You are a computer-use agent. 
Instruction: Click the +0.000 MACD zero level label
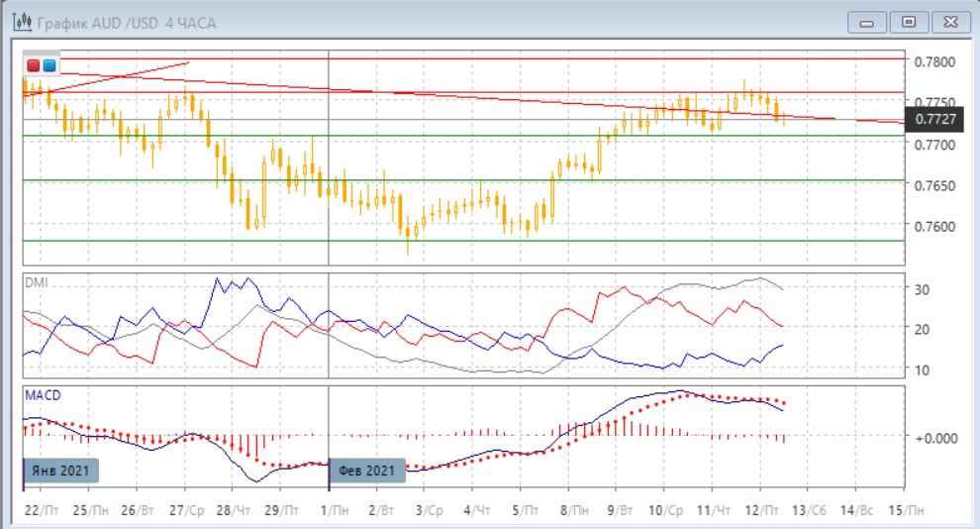point(935,437)
